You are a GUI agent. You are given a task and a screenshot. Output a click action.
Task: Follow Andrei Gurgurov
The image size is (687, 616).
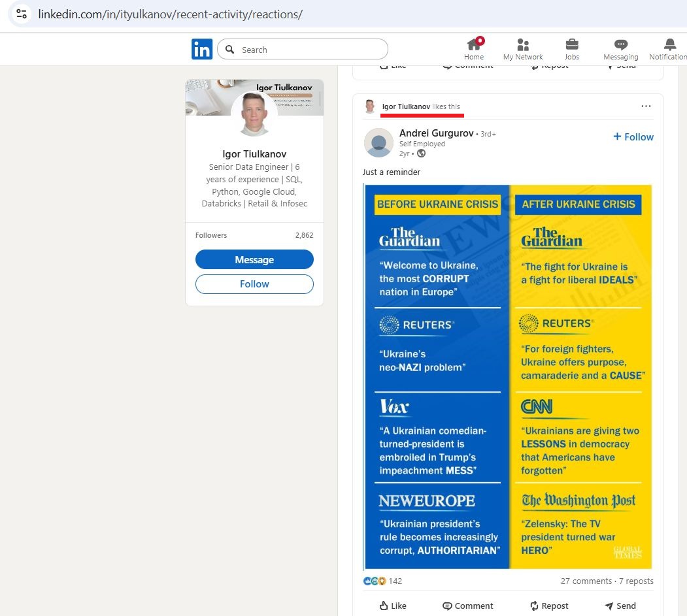633,137
